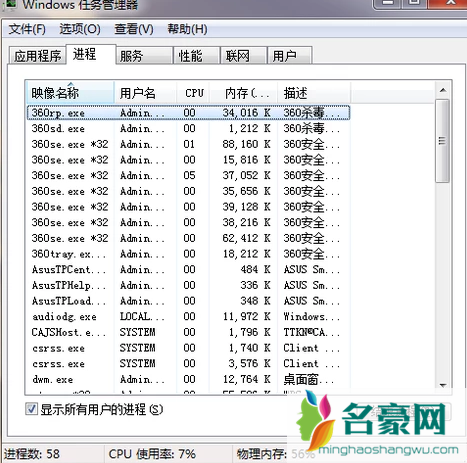Click the process list scroll up arrow
The height and width of the screenshot is (463, 467).
(443, 90)
